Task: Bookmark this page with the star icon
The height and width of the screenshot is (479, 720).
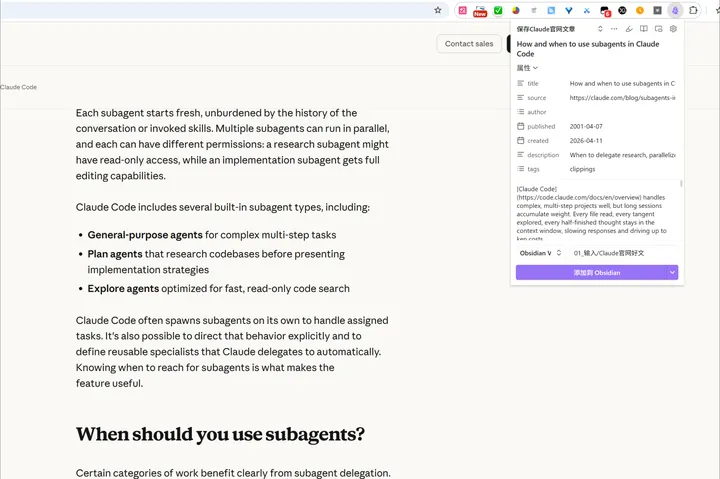Action: click(x=438, y=10)
